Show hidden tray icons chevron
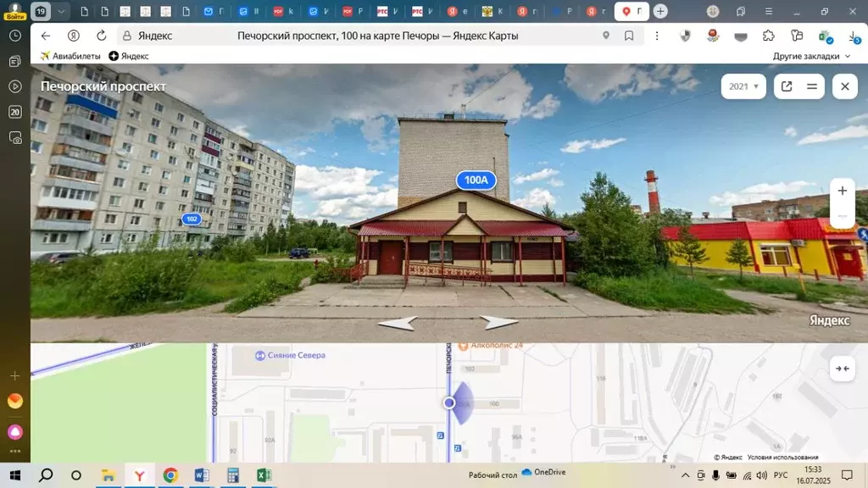This screenshot has width=868, height=488. click(x=685, y=475)
